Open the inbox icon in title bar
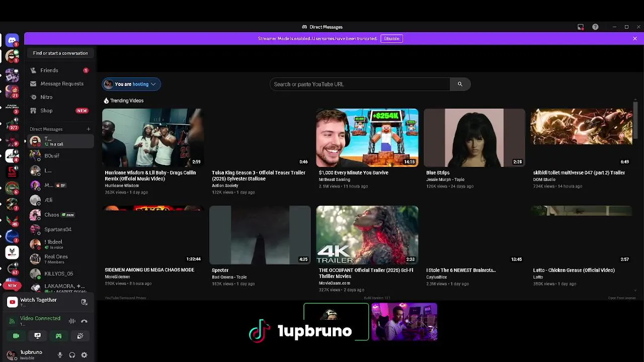The image size is (644, 362). [x=581, y=27]
